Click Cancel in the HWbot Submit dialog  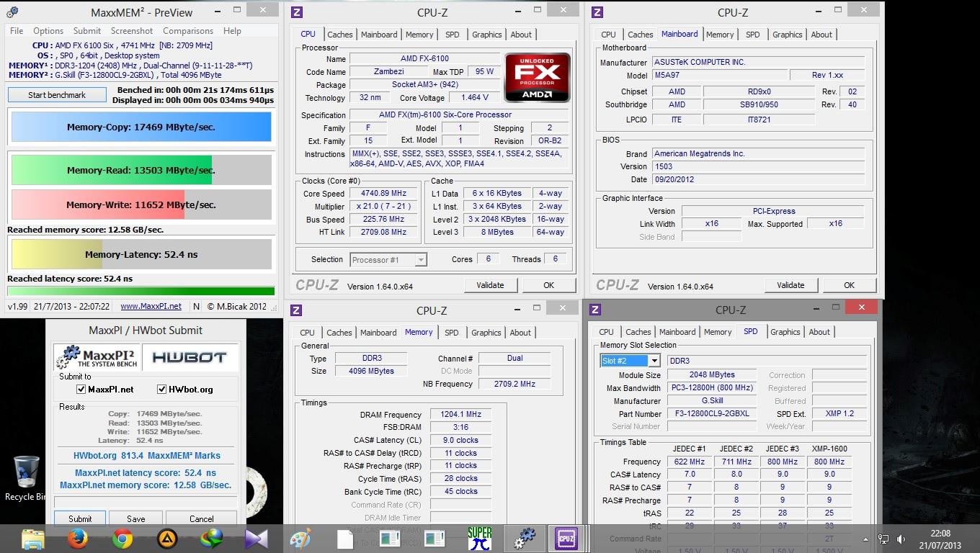coord(201,518)
